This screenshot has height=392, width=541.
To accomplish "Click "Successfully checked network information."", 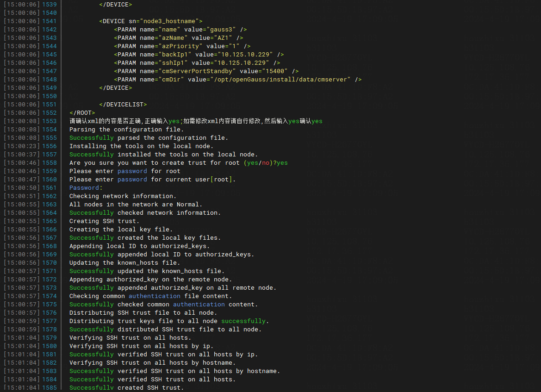I will pyautogui.click(x=145, y=212).
